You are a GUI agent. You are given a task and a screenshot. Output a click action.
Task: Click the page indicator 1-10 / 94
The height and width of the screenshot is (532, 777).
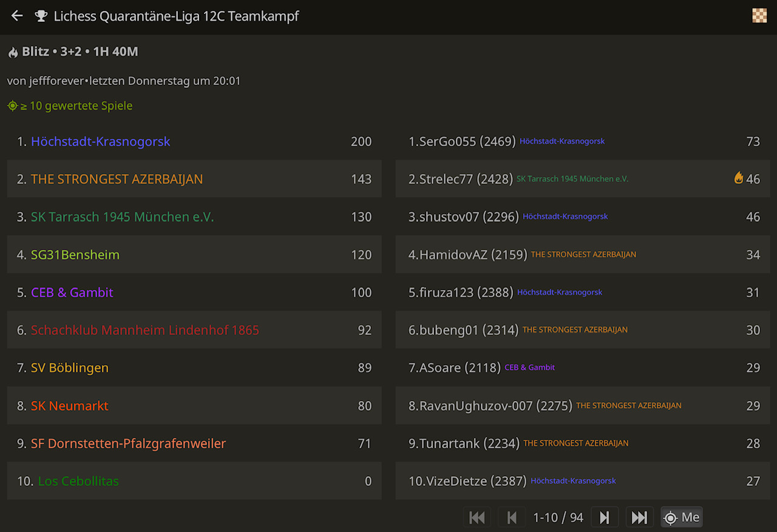(x=558, y=517)
